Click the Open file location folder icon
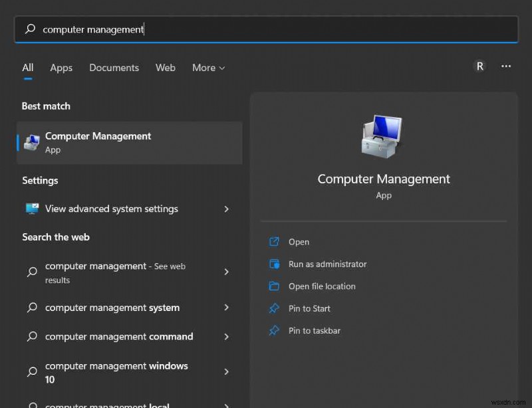The width and height of the screenshot is (532, 408). point(275,286)
